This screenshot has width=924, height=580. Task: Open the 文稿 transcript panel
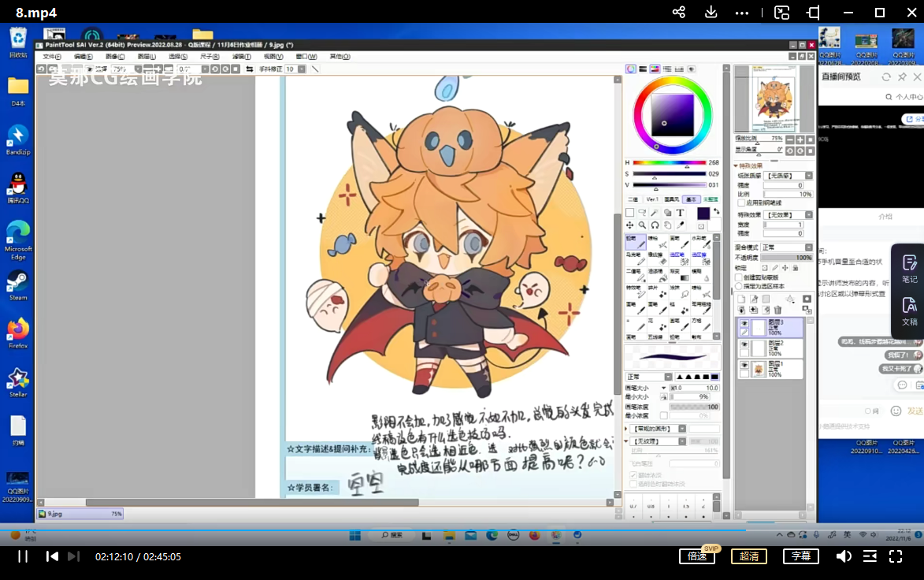[x=909, y=312]
